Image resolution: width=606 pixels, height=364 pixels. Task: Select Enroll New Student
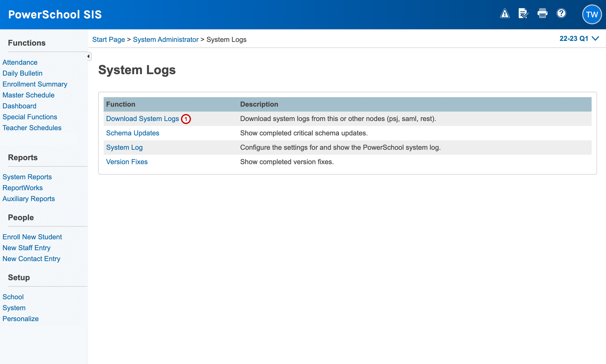click(32, 237)
